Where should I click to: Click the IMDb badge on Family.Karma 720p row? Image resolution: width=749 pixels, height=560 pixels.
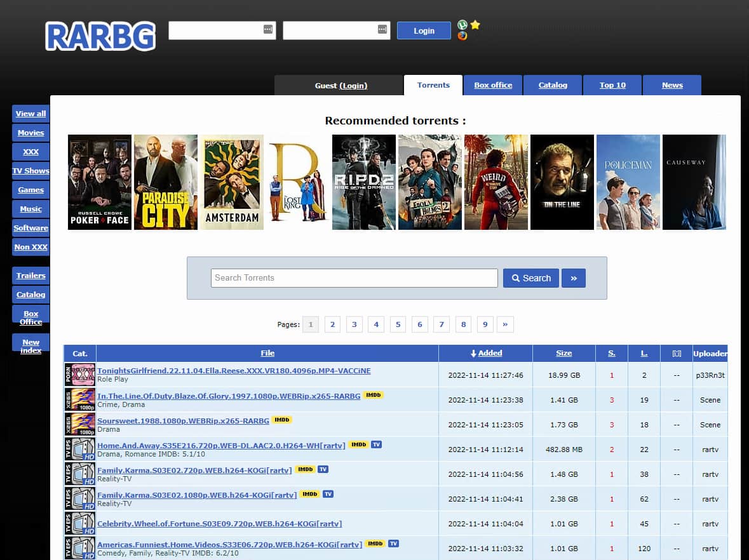305,469
